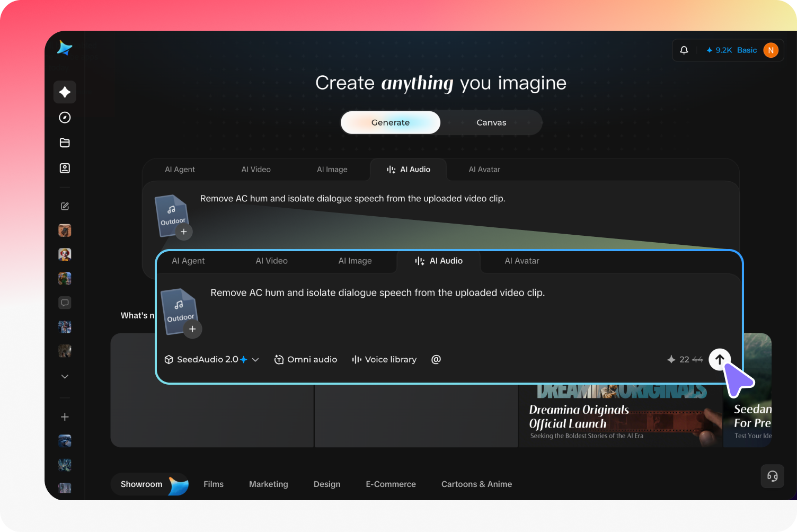Select AI Video tab in the enlarged panel
This screenshot has height=532, width=797.
tap(272, 261)
